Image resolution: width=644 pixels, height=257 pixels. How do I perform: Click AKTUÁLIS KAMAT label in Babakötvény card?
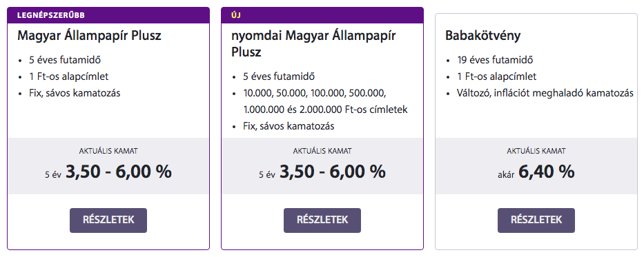[536, 152]
